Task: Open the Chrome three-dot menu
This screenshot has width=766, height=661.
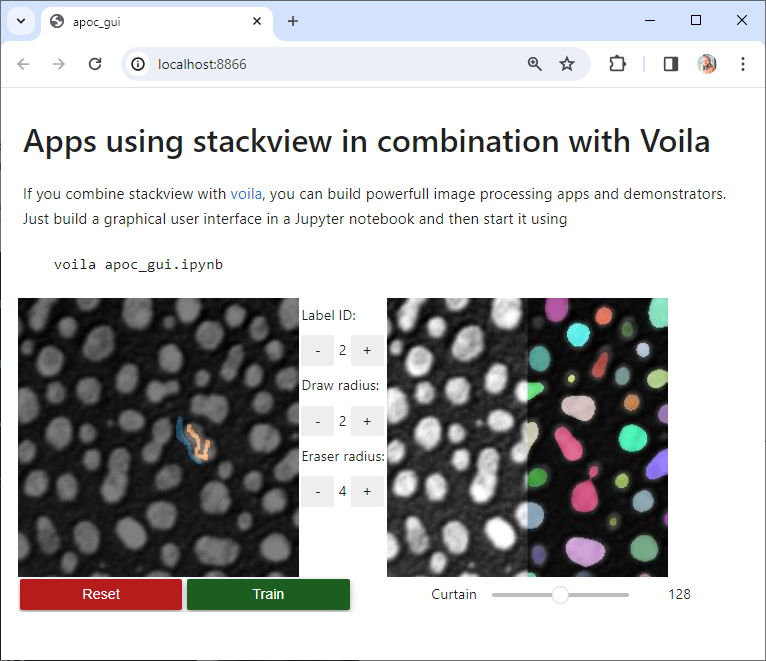Action: [743, 64]
